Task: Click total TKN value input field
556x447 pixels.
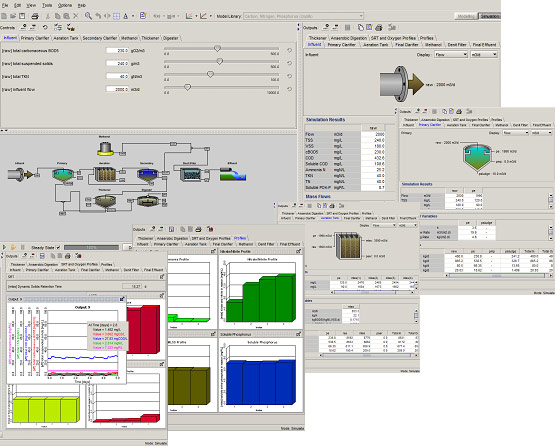Action: 117,76
